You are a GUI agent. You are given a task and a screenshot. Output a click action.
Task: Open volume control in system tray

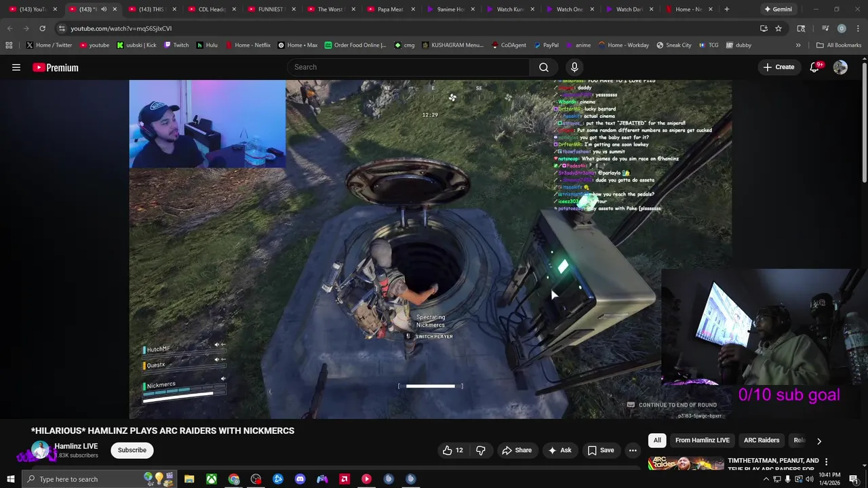click(809, 479)
